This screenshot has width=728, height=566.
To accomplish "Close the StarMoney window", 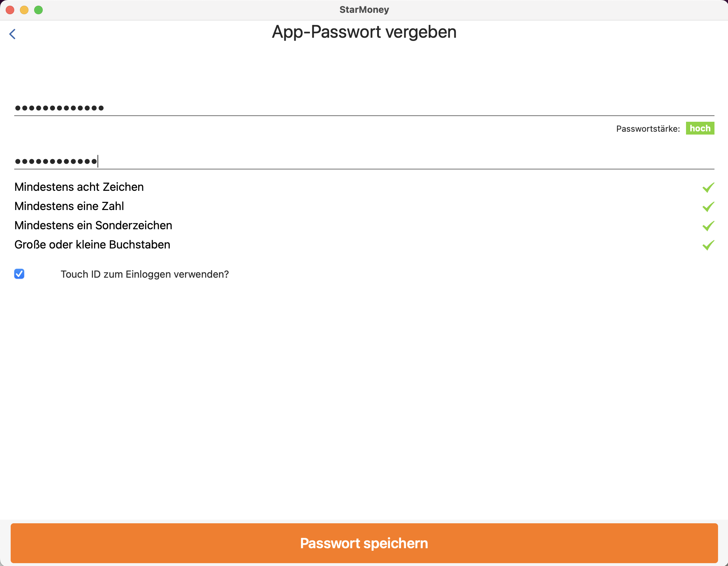I will [10, 10].
